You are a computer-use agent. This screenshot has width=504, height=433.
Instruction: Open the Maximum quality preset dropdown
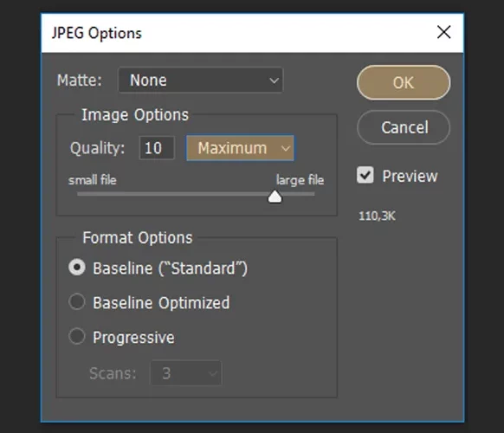tap(240, 148)
